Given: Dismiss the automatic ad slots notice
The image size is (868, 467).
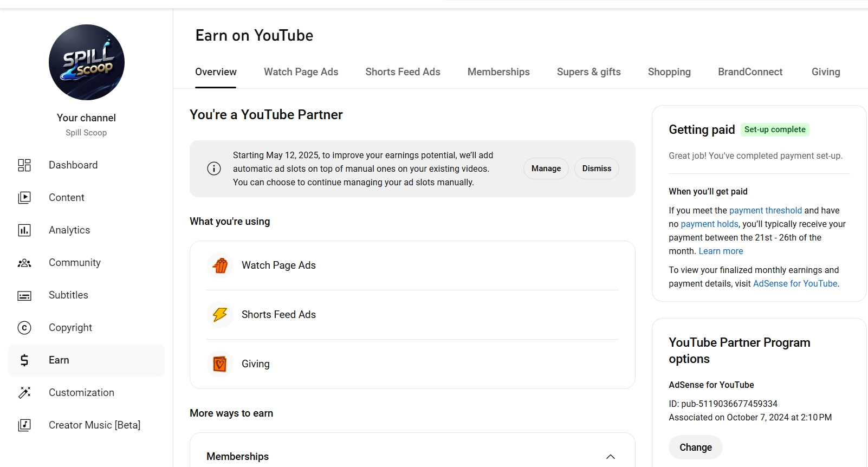Looking at the screenshot, I should click(x=597, y=168).
